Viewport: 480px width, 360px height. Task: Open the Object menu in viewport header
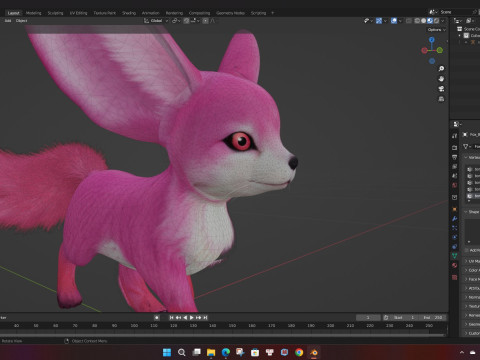pos(22,21)
